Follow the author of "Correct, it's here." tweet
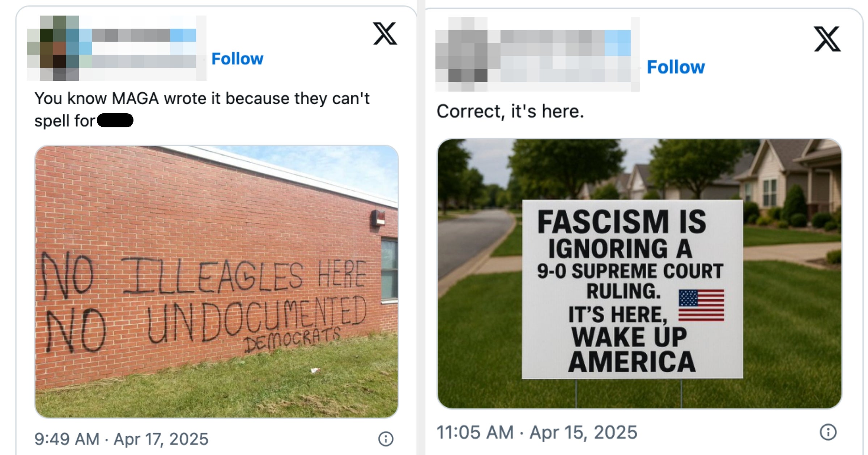The height and width of the screenshot is (455, 868). tap(676, 67)
